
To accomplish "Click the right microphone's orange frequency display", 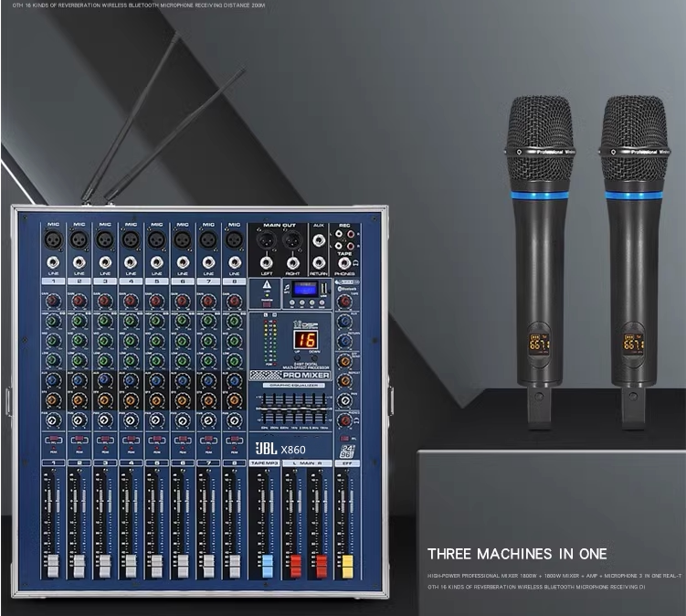I will [x=634, y=345].
